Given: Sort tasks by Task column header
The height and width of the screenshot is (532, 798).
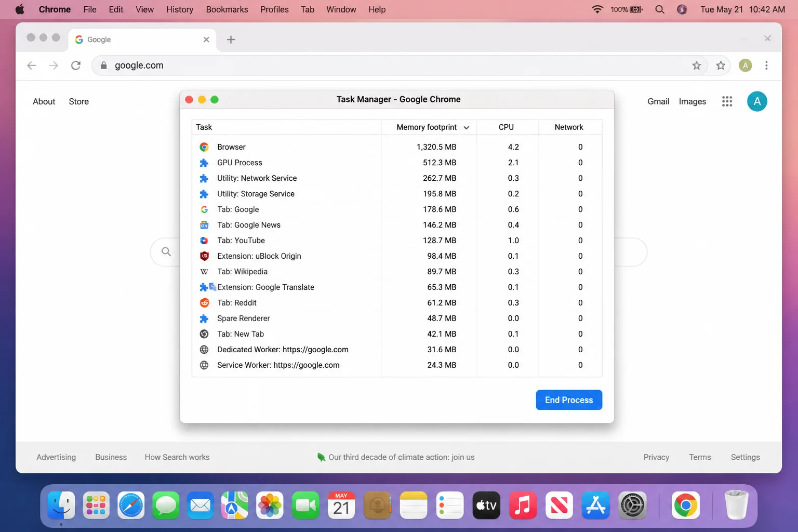Looking at the screenshot, I should point(287,127).
